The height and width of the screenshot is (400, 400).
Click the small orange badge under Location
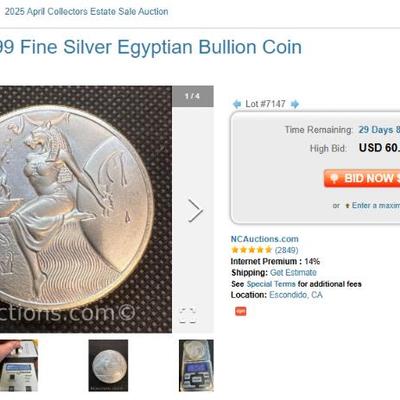tap(241, 311)
